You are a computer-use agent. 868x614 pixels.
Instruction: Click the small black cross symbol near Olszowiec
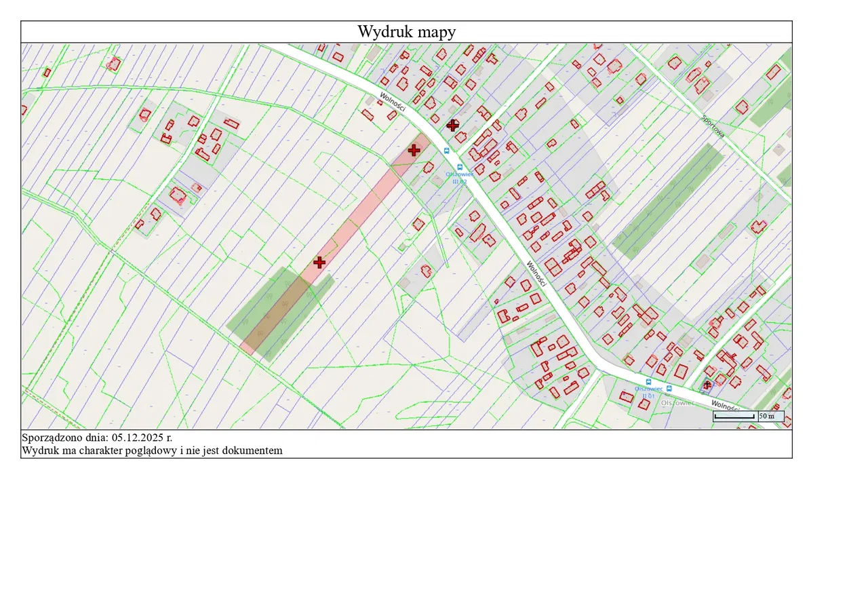[707, 385]
